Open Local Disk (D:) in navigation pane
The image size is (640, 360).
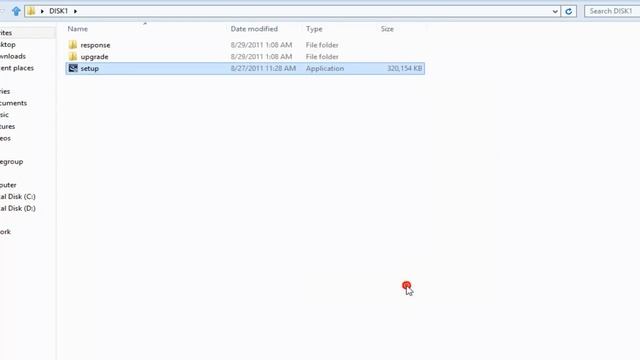pos(18,209)
